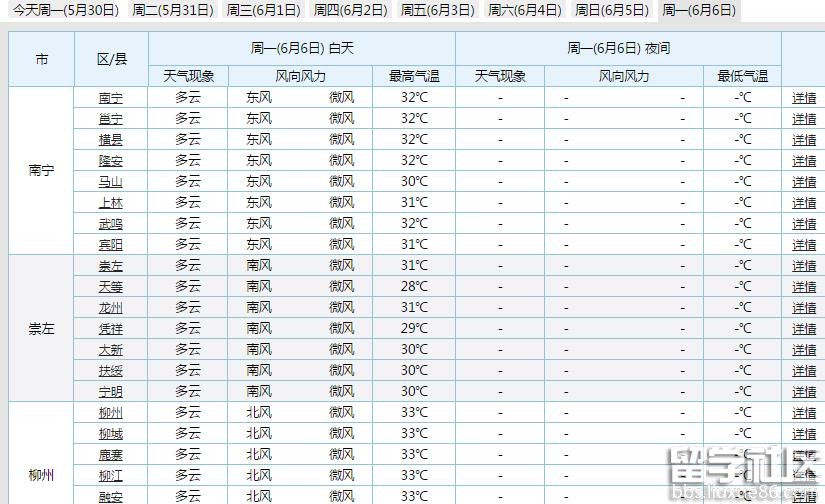The height and width of the screenshot is (504, 825).
Task: Open the 天等 county link
Action: [110, 287]
